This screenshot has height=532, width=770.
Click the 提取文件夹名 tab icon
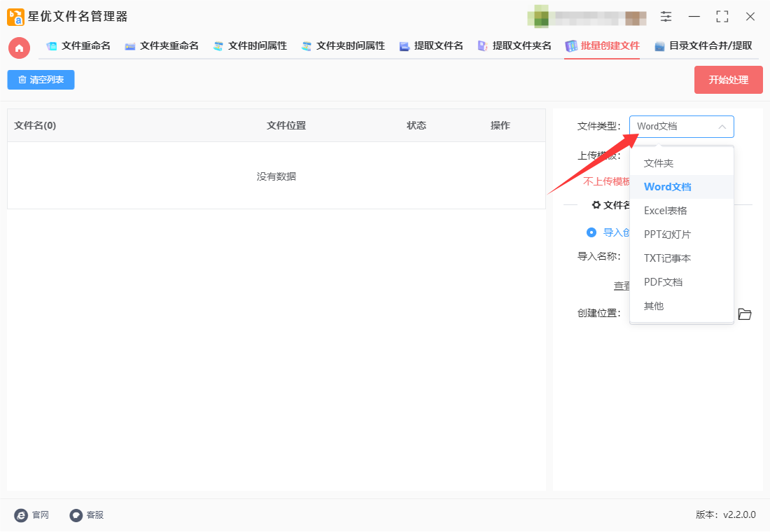click(483, 46)
